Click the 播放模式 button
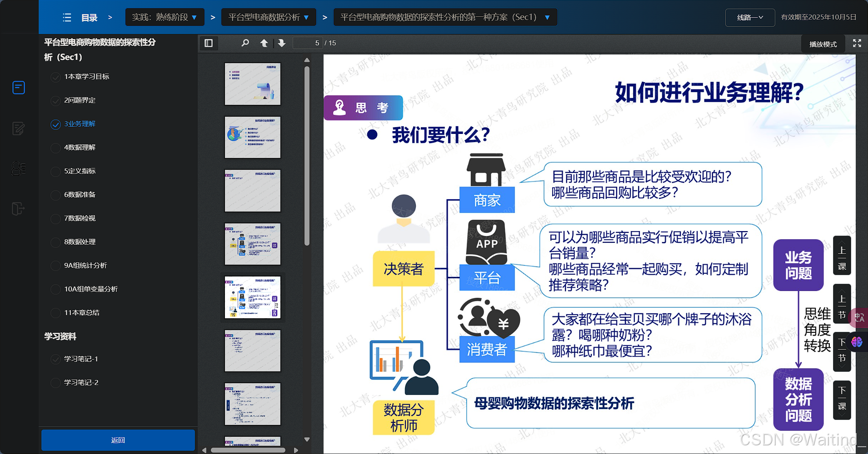This screenshot has height=454, width=868. pos(823,44)
